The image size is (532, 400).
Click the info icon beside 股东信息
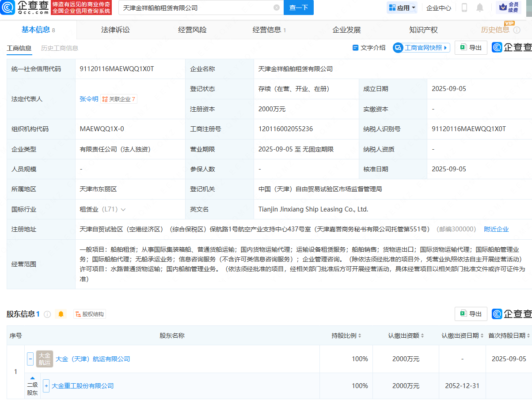click(47, 314)
